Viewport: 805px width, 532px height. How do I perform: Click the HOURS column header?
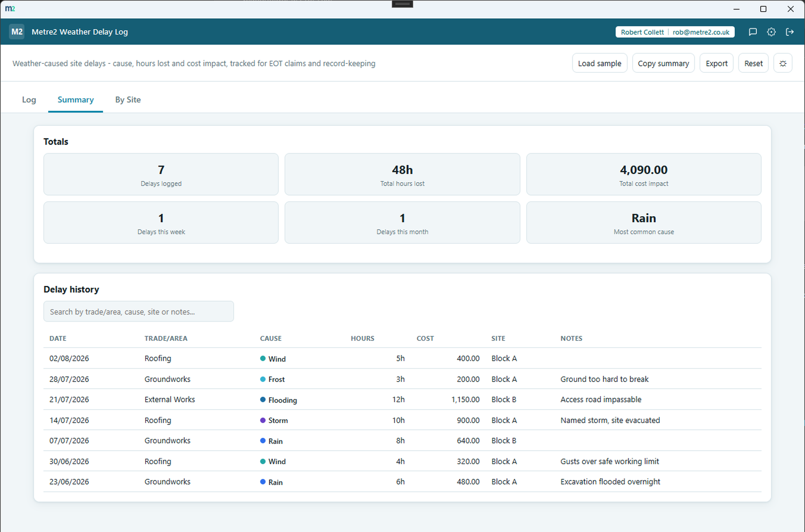tap(362, 339)
